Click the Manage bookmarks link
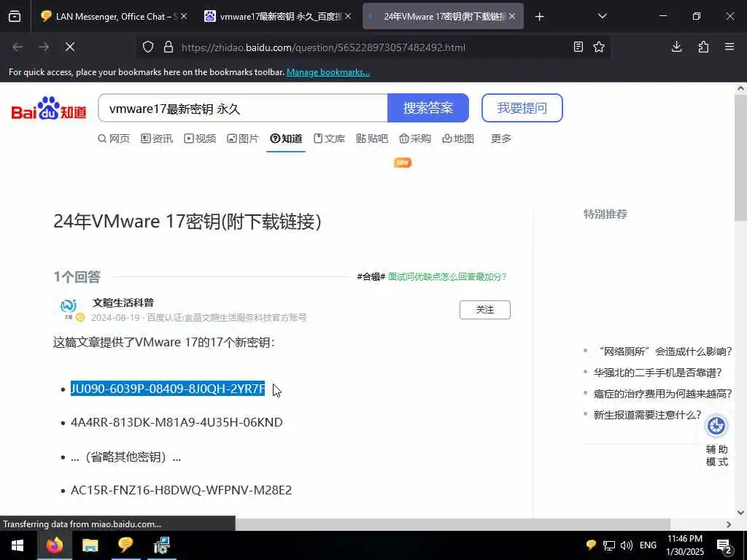 (328, 72)
